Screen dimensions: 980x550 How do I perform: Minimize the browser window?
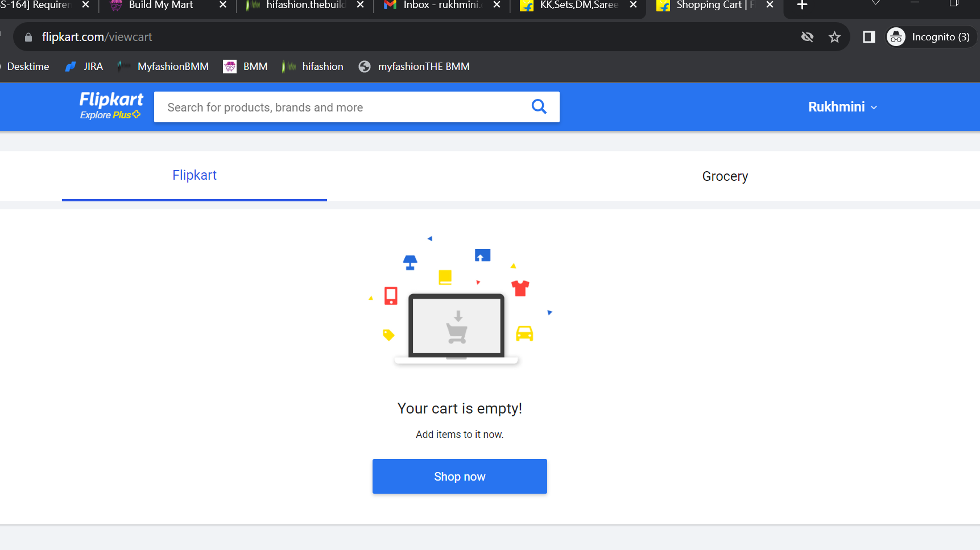[915, 3]
